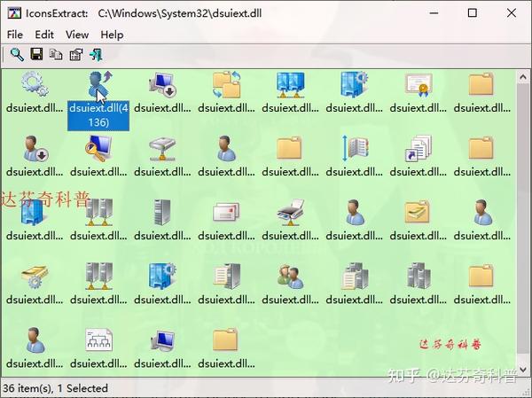Select the network drive icon
The height and width of the screenshot is (398, 532).
coord(162,149)
